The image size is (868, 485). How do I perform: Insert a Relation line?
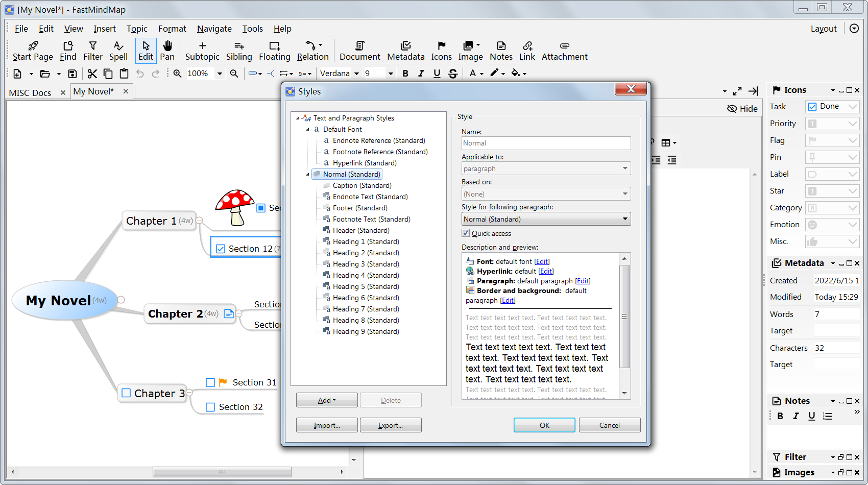coord(313,51)
